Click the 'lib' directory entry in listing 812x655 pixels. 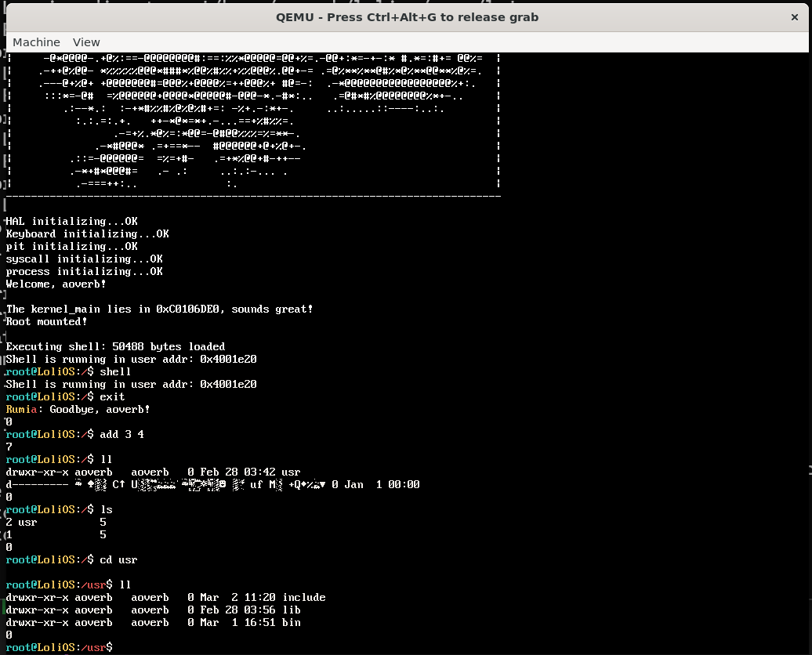(291, 610)
